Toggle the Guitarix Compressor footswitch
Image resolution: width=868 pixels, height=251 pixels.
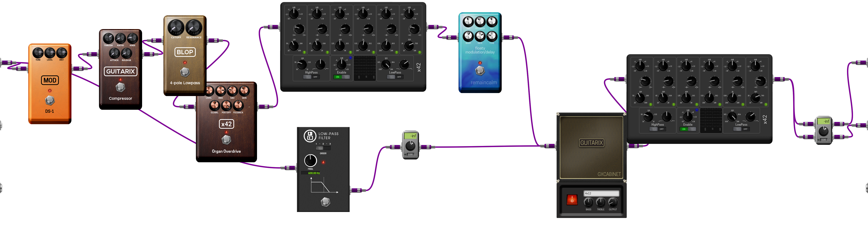120,87
